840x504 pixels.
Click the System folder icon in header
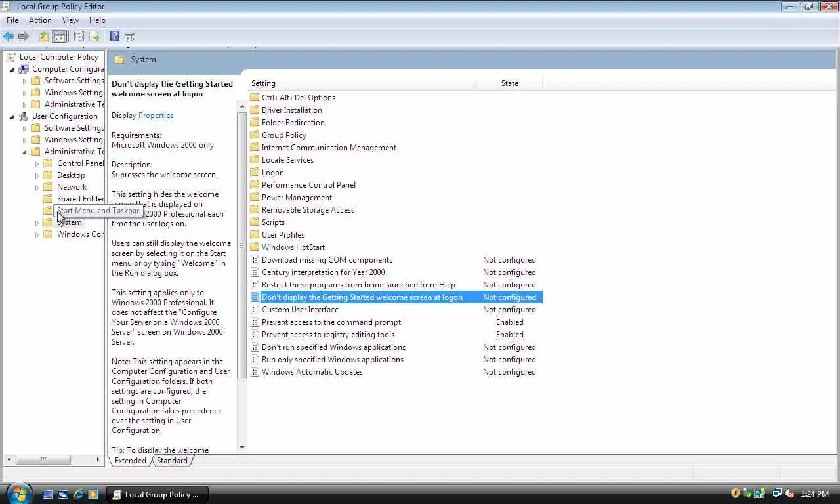click(119, 60)
